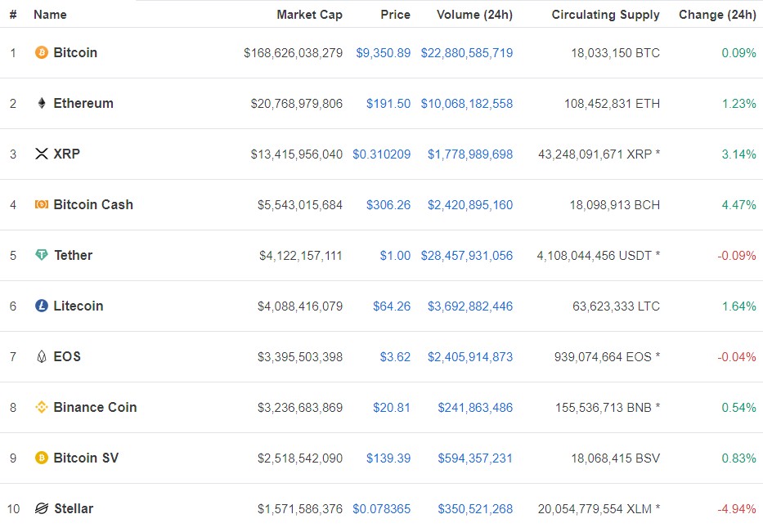Click the EOS logo icon
The height and width of the screenshot is (532, 763).
tap(42, 356)
